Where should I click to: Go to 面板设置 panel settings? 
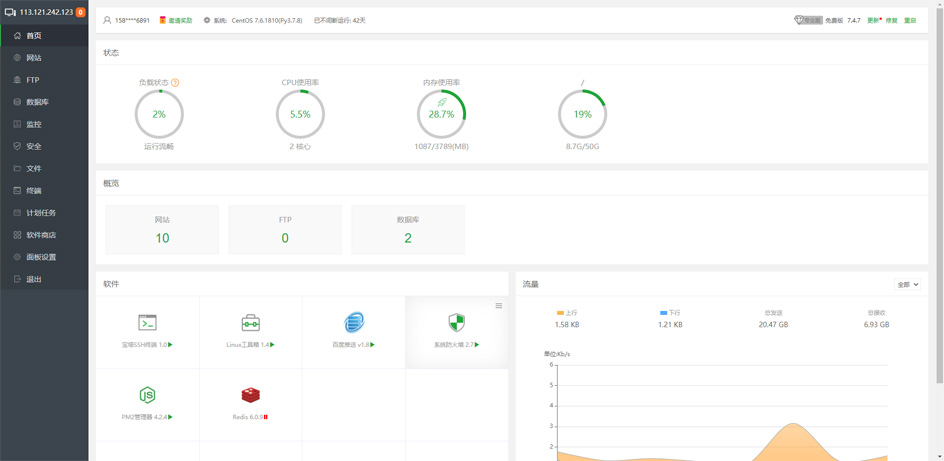point(44,257)
